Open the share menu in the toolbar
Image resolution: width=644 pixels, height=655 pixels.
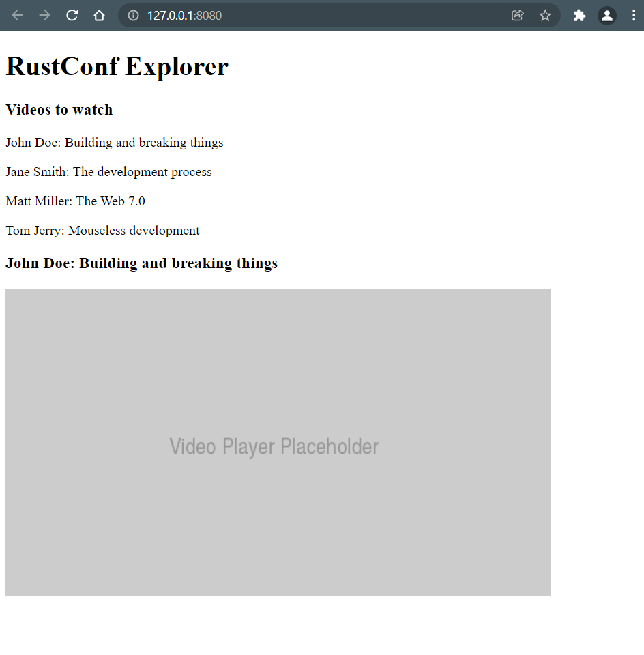click(517, 15)
